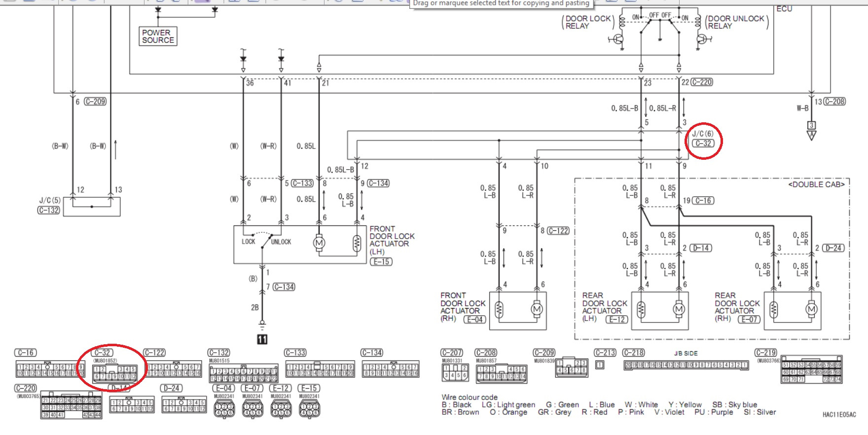868x435 pixels.
Task: Click the POWER SOURCE box label
Action: pyautogui.click(x=158, y=36)
